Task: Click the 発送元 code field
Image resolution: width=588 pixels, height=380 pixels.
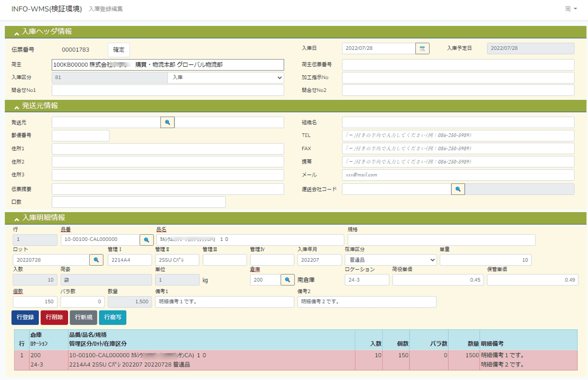Action: [x=106, y=122]
